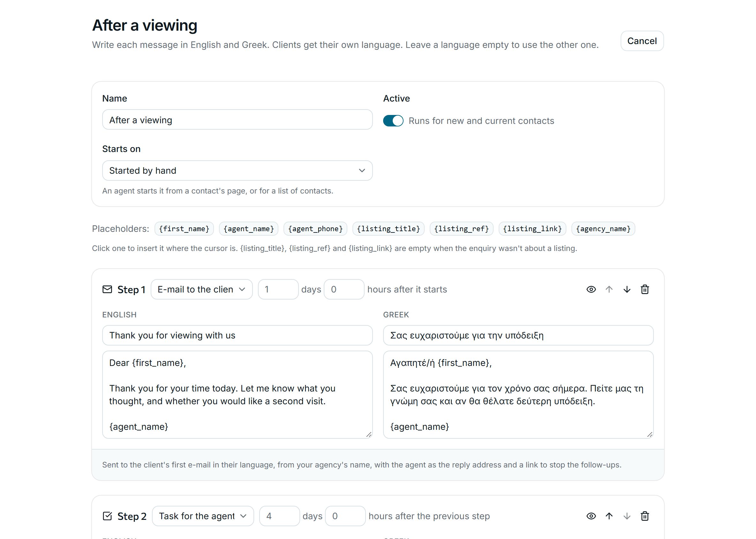Image resolution: width=756 pixels, height=539 pixels.
Task: Cancel editing the sequence
Action: pyautogui.click(x=642, y=41)
